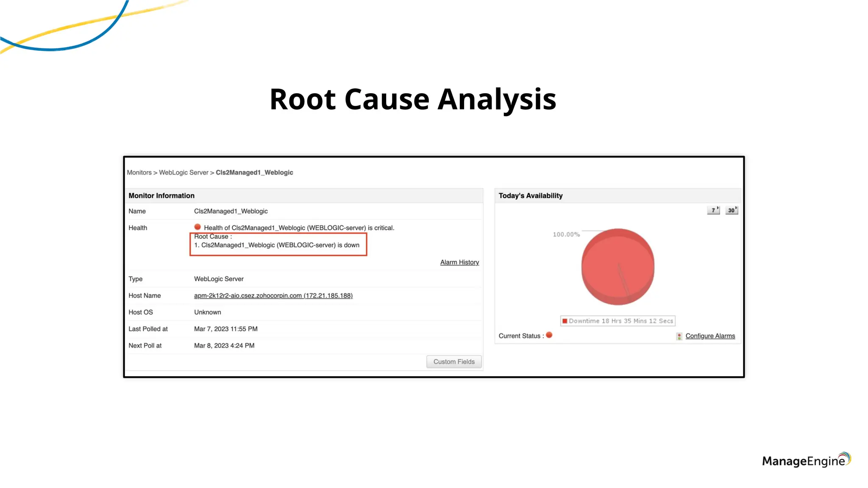
Task: Select Next Poll time Mar 8, 2023
Action: 224,346
